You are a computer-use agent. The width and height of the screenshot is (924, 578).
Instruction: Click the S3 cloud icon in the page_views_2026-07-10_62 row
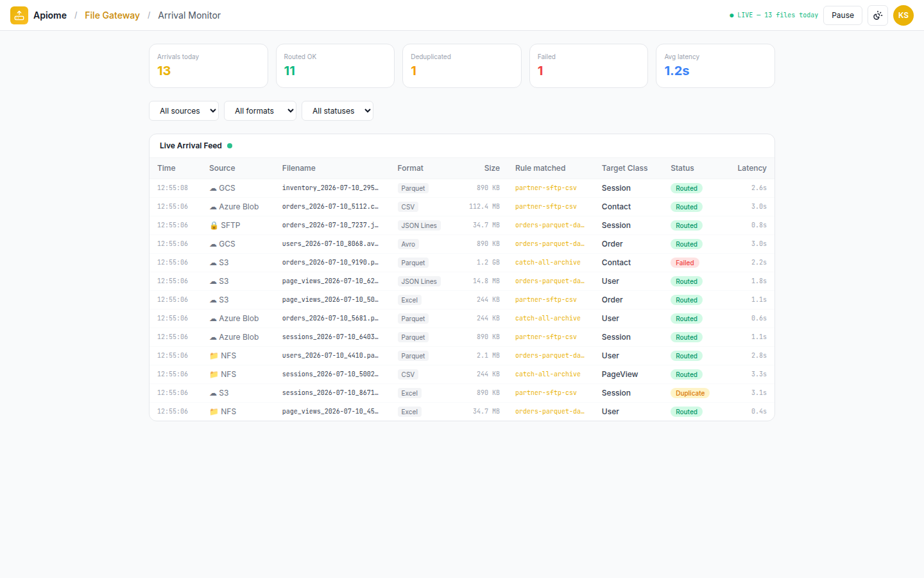213,282
